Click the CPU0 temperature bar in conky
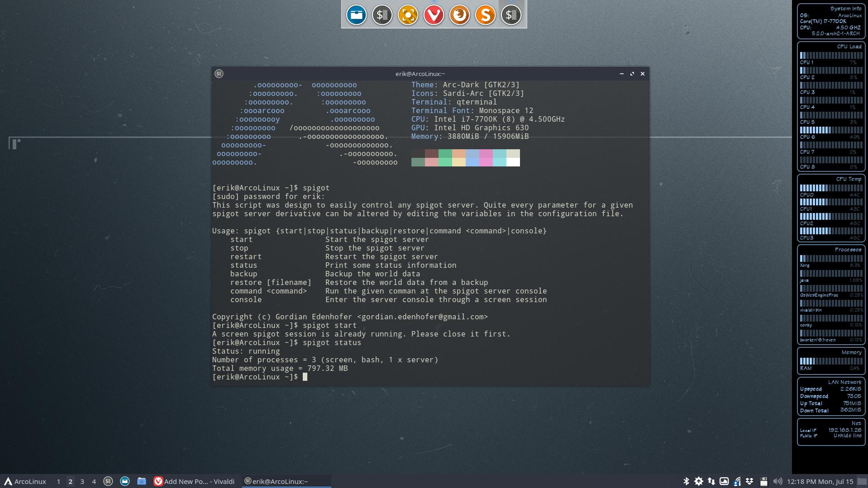Viewport: 868px width, 488px height. coord(831,188)
